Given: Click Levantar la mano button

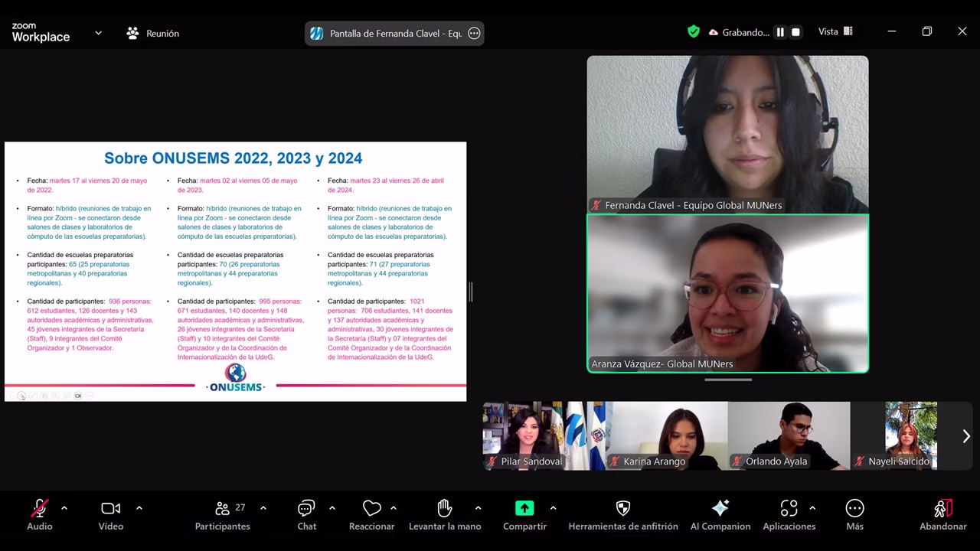Looking at the screenshot, I should 445,515.
